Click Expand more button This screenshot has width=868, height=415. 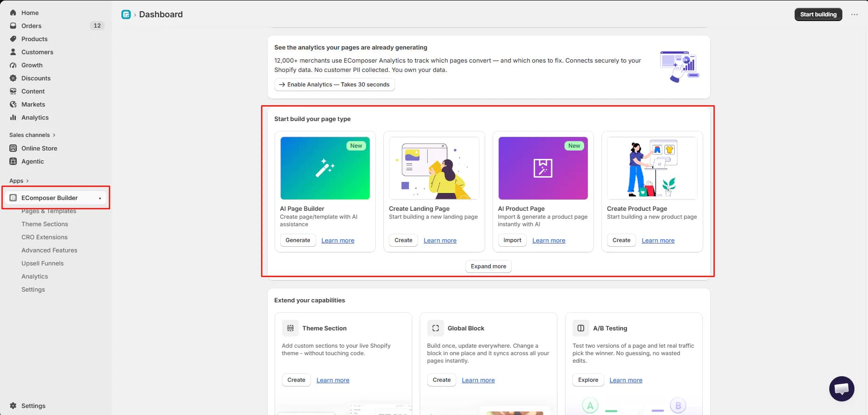tap(488, 266)
